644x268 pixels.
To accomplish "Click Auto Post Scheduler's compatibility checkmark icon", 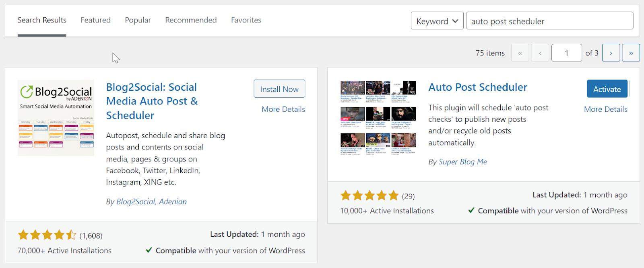I will click(x=471, y=210).
